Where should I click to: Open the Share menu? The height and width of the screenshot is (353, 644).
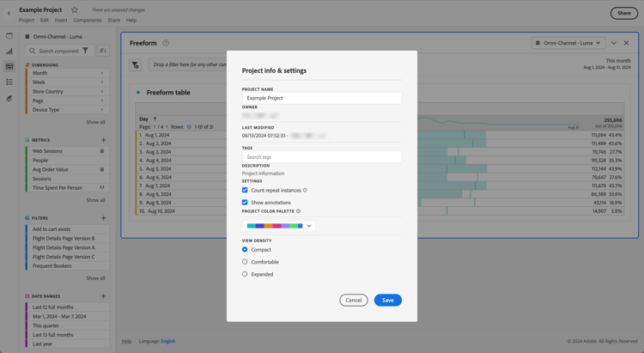(113, 20)
